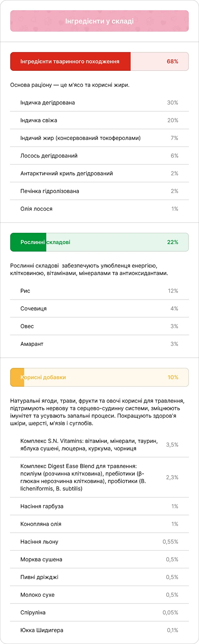
Task: Click the 'Індичка свіжа' row
Action: click(99, 120)
